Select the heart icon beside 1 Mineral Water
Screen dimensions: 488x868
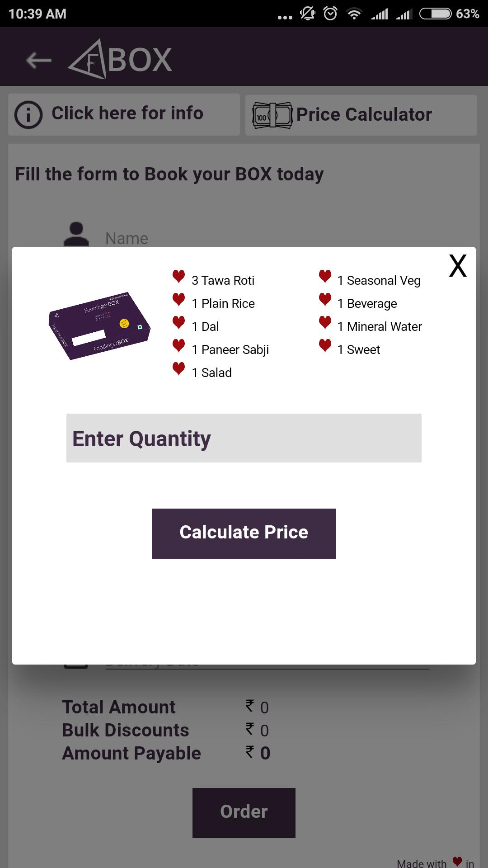point(324,321)
